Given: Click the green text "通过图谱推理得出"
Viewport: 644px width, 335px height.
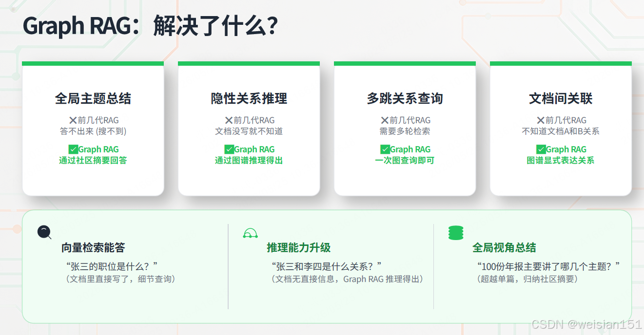Looking at the screenshot, I should 249,160.
